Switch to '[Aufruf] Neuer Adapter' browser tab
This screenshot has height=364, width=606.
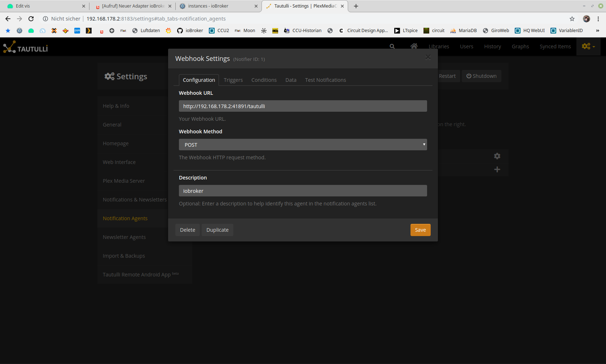coord(132,6)
